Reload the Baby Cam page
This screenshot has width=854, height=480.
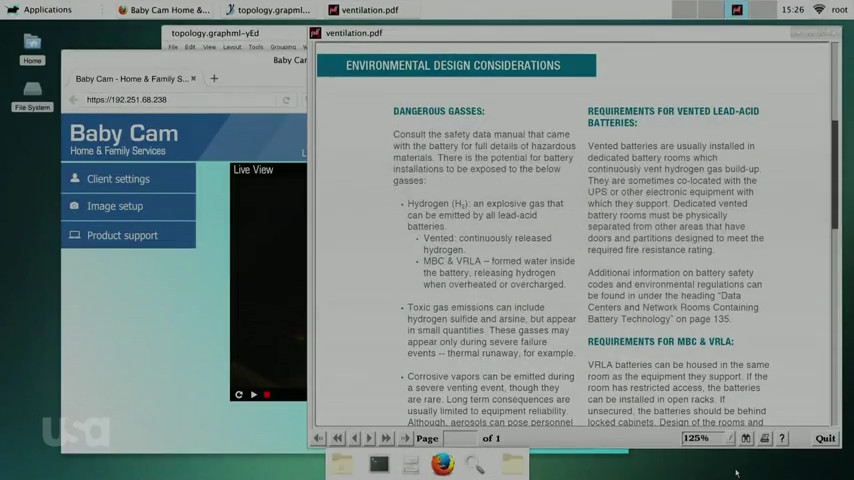pyautogui.click(x=286, y=100)
